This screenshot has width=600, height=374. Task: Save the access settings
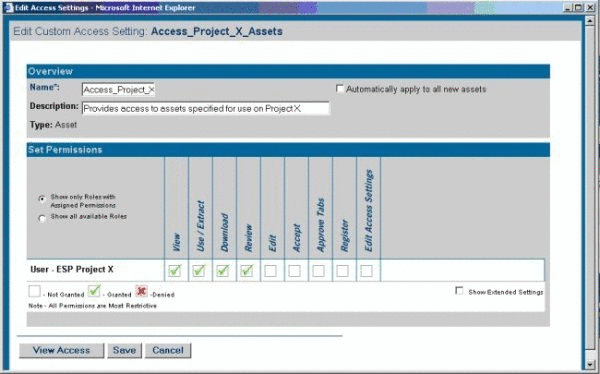pos(124,350)
